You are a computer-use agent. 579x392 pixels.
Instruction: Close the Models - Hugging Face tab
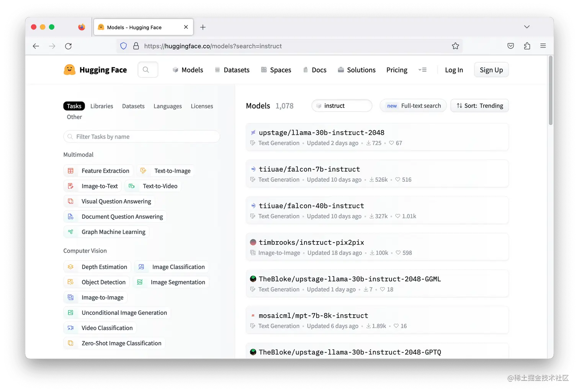click(x=186, y=27)
